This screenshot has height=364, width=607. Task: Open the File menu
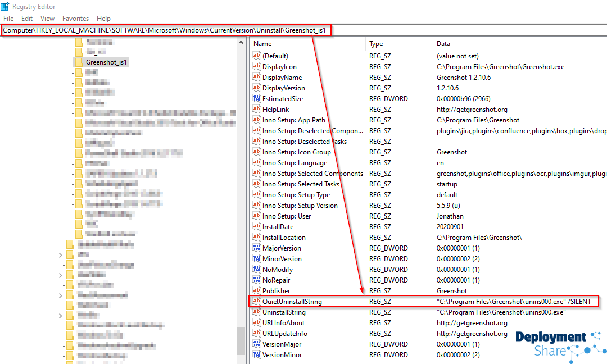point(8,19)
